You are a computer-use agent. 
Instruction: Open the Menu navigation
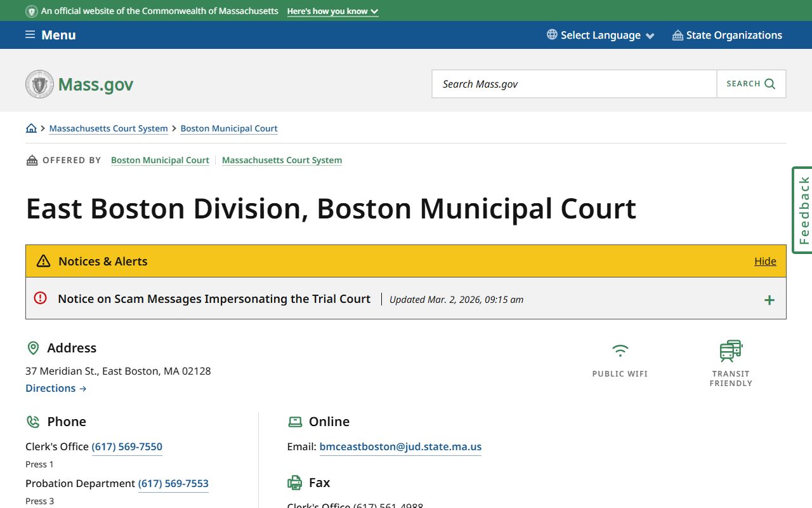pyautogui.click(x=51, y=35)
